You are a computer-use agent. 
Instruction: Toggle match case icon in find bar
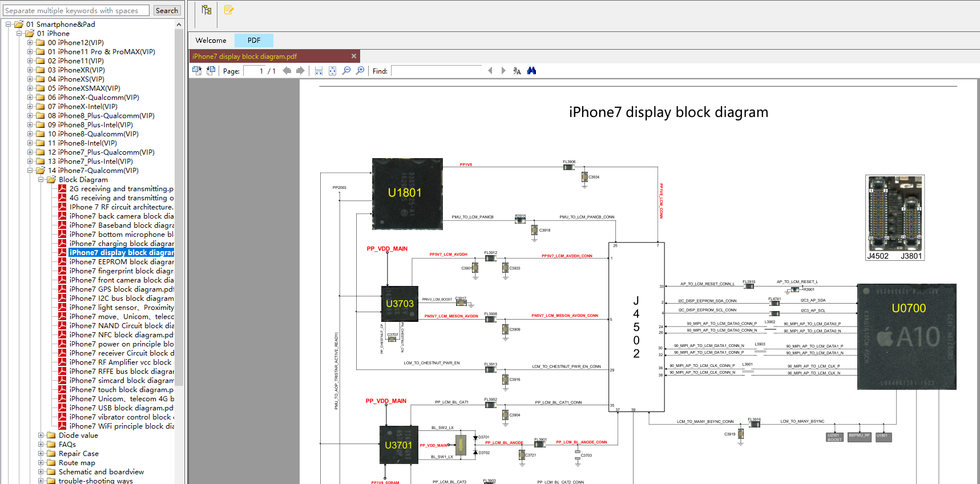click(517, 71)
